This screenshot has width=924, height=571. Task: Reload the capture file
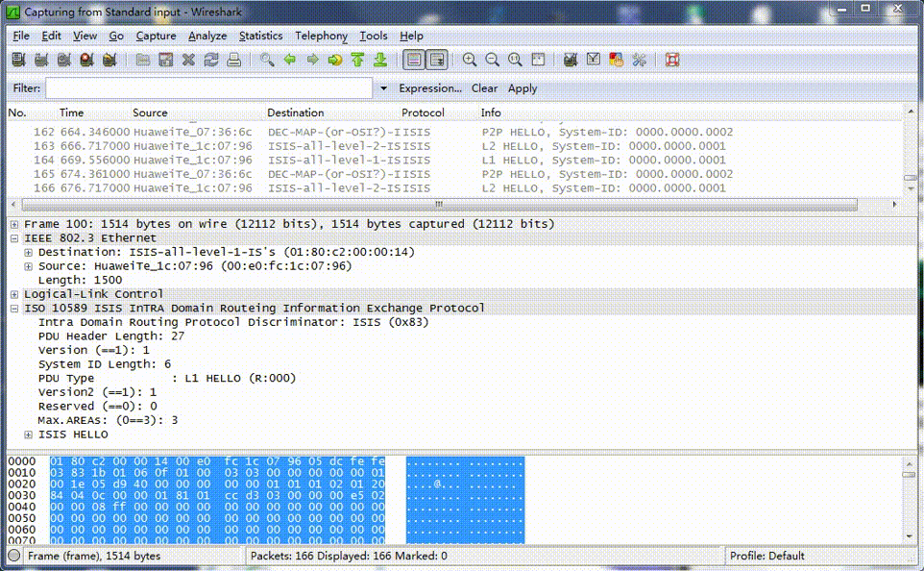(x=211, y=60)
